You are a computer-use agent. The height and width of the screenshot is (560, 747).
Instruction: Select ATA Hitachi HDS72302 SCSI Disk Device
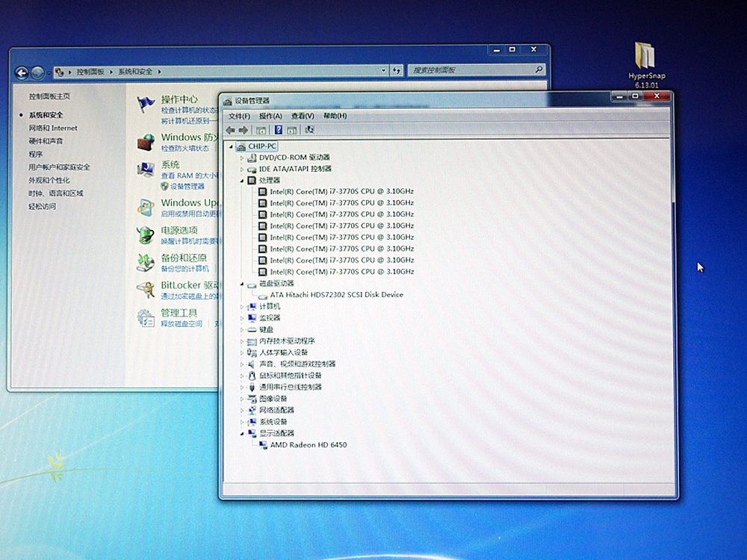(x=336, y=295)
